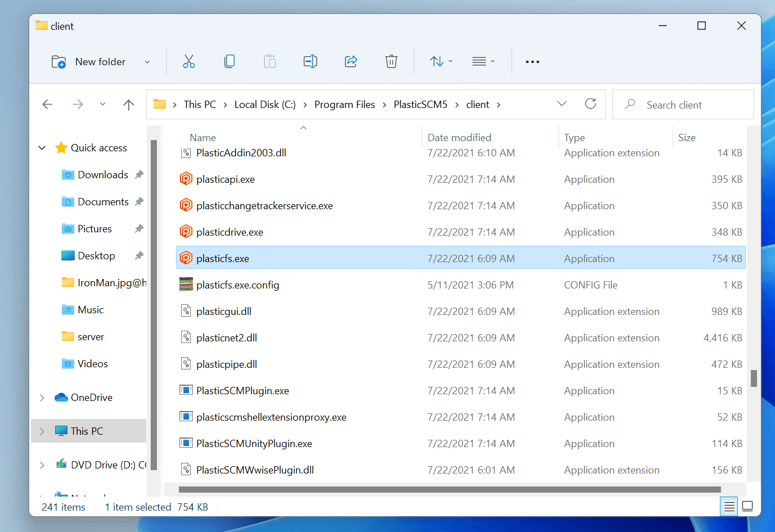The height and width of the screenshot is (532, 775).
Task: Click the Delete trash icon
Action: [x=391, y=61]
